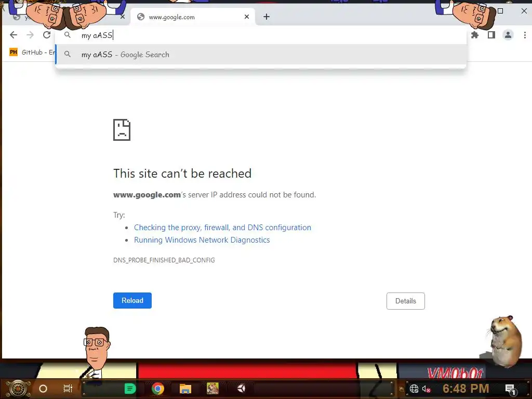Viewport: 532px width, 399px height.
Task: Open the Chrome three-dot menu
Action: tap(525, 35)
